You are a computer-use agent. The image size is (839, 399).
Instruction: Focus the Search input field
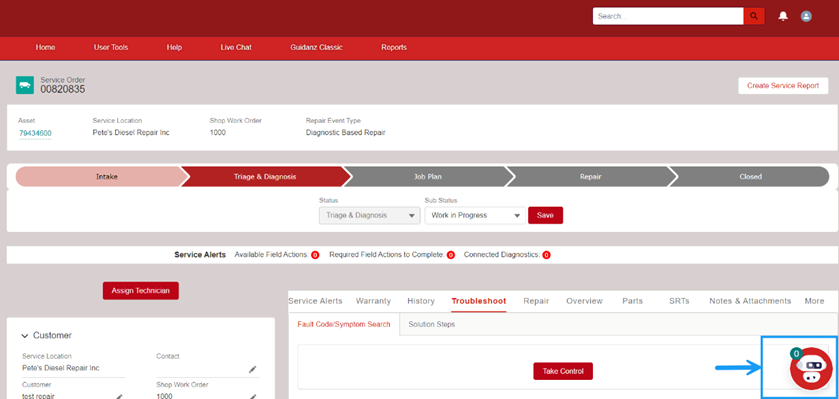pos(668,16)
